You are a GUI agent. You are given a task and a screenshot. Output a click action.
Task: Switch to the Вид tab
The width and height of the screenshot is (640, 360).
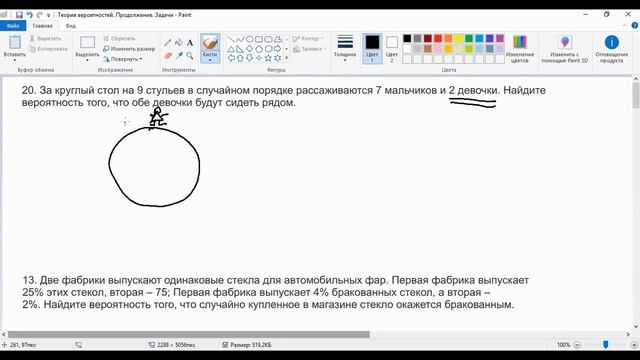tap(71, 26)
